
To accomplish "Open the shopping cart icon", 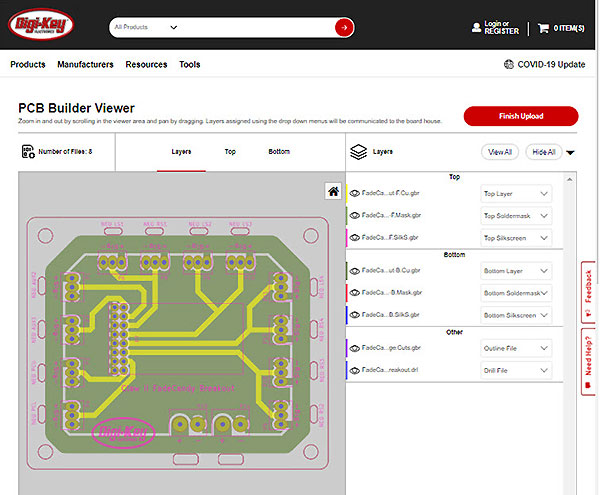I will (x=543, y=28).
